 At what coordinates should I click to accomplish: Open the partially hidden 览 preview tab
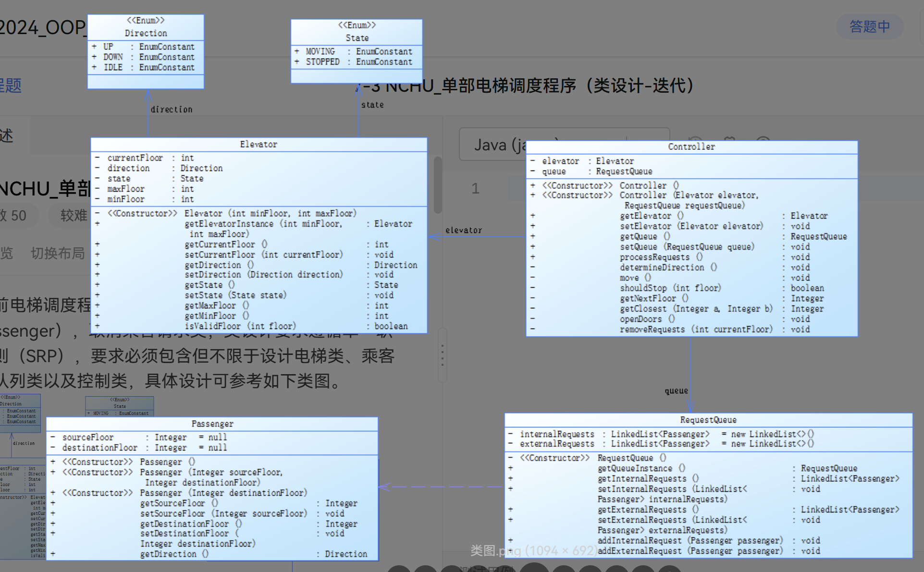click(7, 253)
